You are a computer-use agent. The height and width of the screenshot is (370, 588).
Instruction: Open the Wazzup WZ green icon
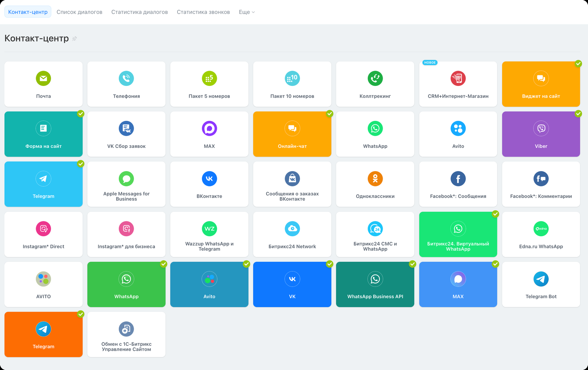click(x=209, y=229)
